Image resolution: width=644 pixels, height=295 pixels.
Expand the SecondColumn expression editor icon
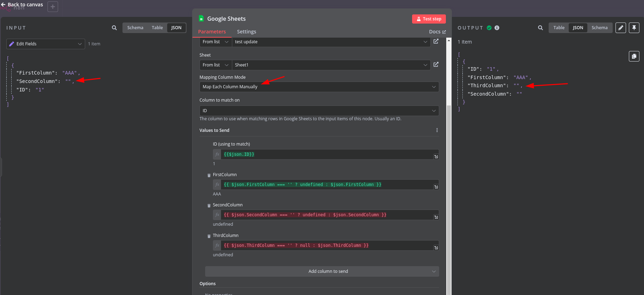(x=436, y=217)
